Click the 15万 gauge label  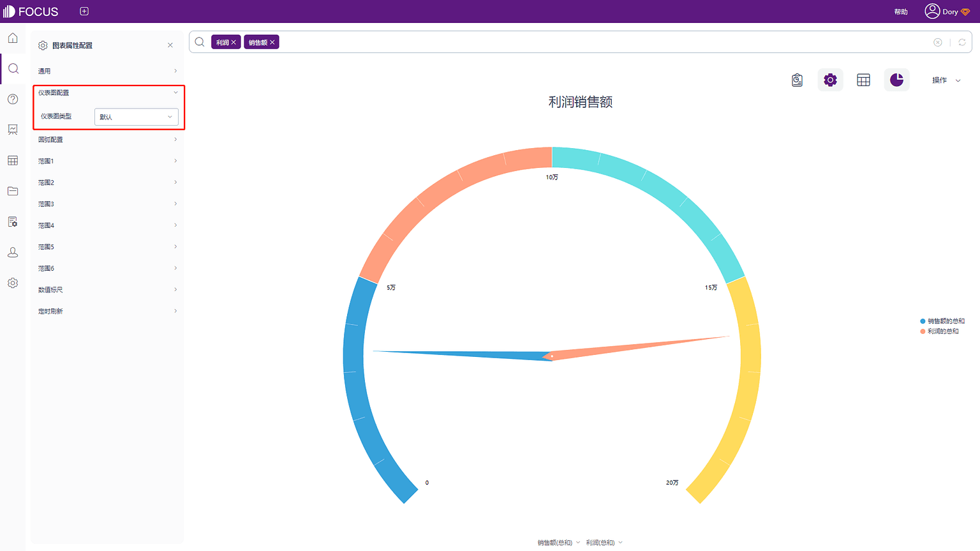coord(711,288)
